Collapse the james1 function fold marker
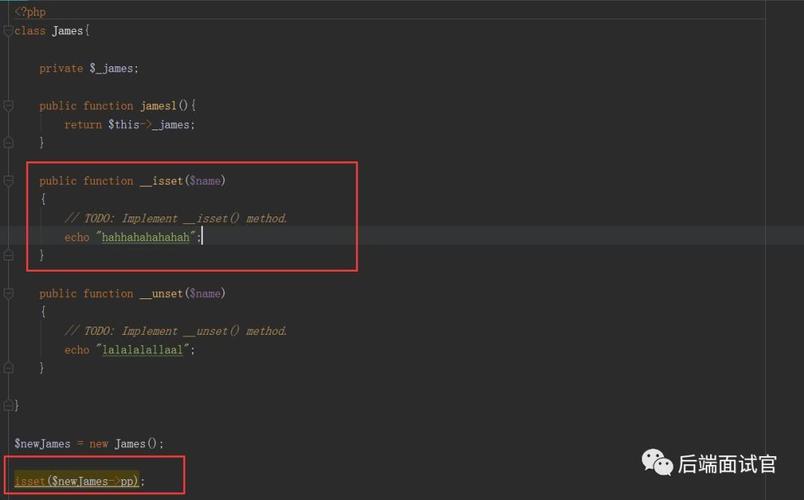 [x=8, y=106]
